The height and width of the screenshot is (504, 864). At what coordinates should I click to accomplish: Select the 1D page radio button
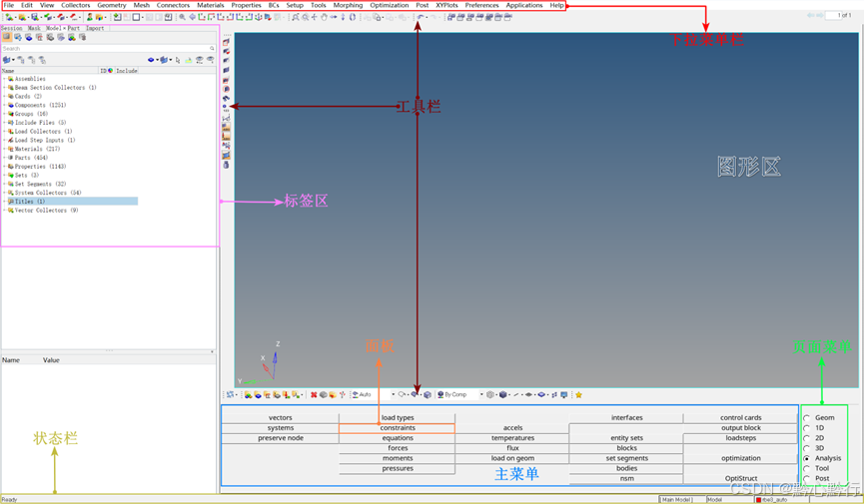[x=807, y=428]
